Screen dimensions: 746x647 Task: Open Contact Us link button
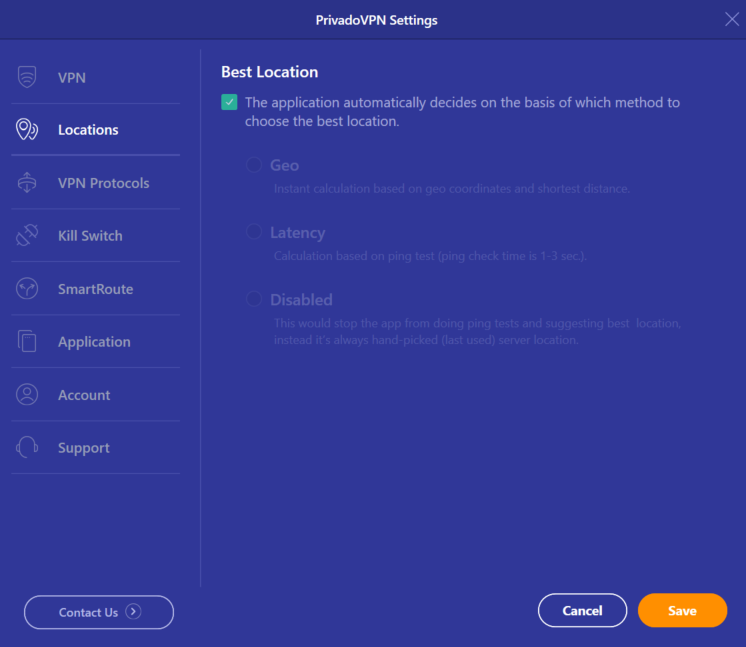tap(99, 612)
